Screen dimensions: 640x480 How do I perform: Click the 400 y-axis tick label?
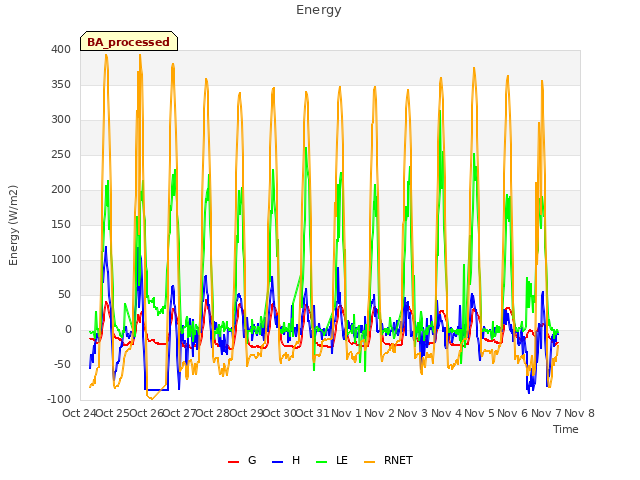tap(61, 49)
